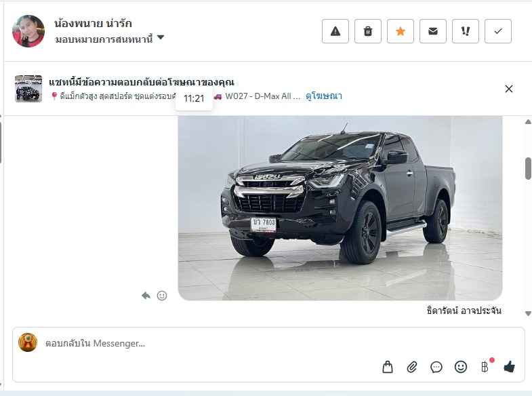Screen dimensions: 532x396
Task: Send a thumbs-up like
Action: (509, 367)
